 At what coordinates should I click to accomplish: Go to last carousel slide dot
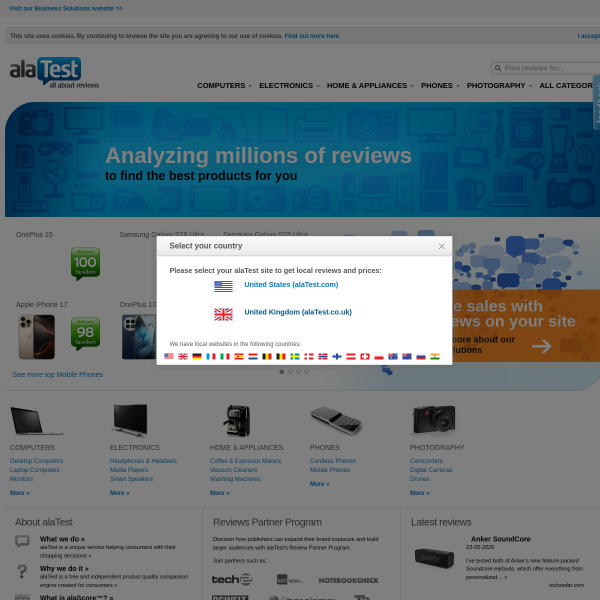pos(306,372)
